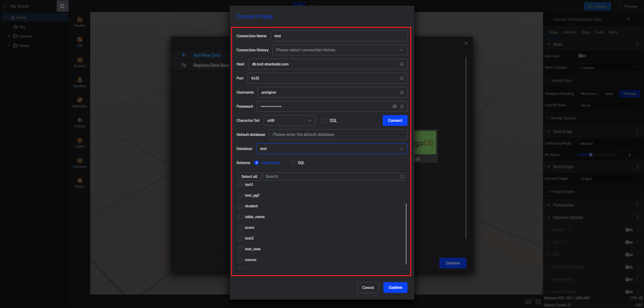Screen dimensions: 644x308
Task: Confirm the Connect Pgsql dialog
Action: 395,288
